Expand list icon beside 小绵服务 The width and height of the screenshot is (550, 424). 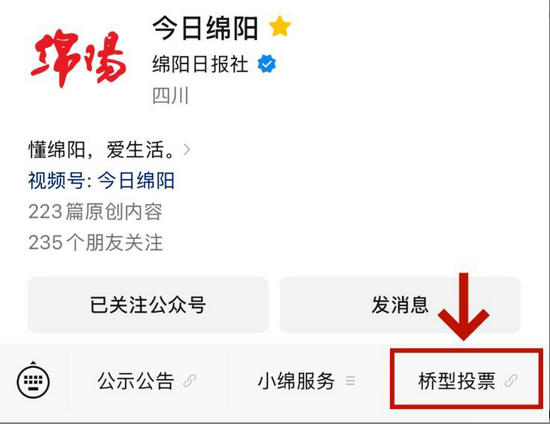click(350, 381)
